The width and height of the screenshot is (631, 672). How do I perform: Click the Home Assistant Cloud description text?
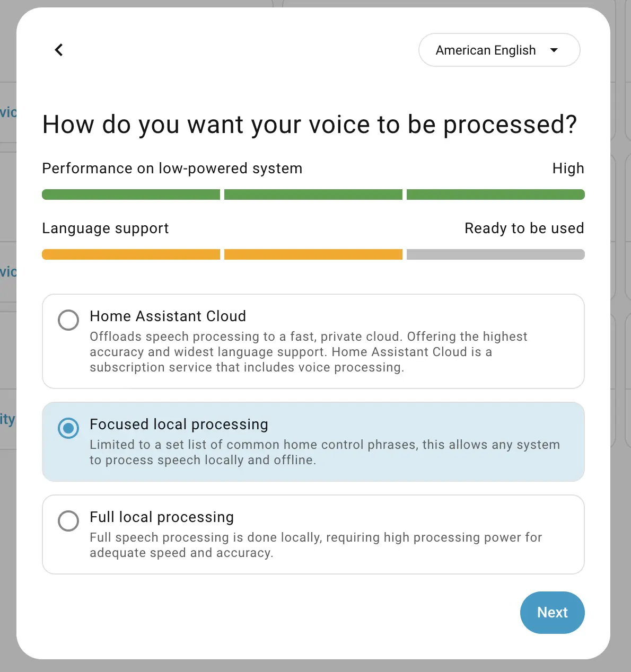[308, 352]
